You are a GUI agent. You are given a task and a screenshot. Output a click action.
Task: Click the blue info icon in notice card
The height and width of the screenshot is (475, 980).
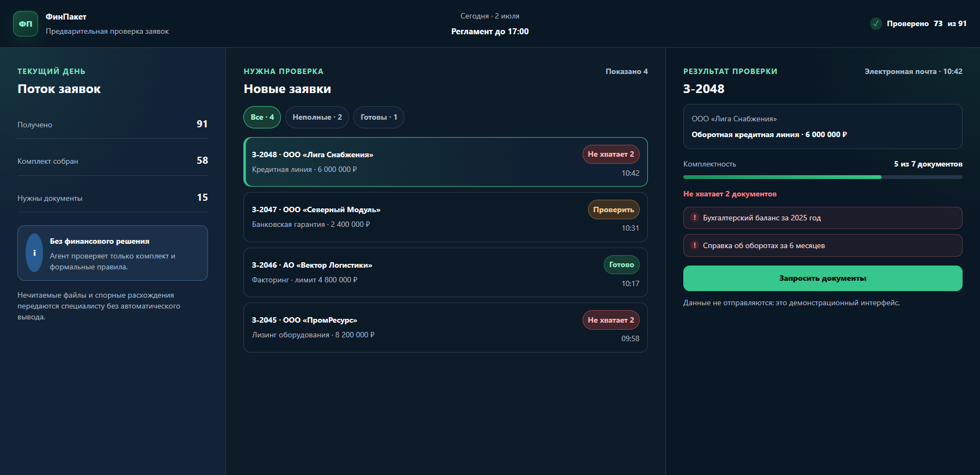[x=34, y=253]
